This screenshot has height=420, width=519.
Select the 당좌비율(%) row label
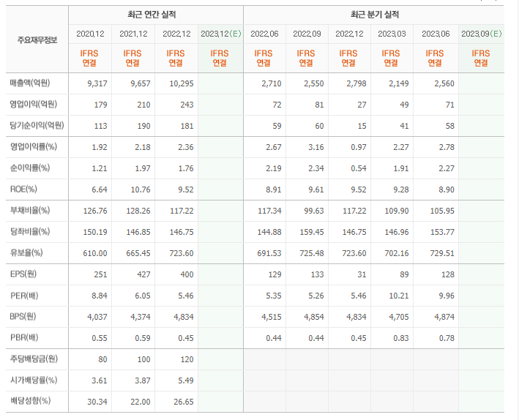tap(30, 231)
